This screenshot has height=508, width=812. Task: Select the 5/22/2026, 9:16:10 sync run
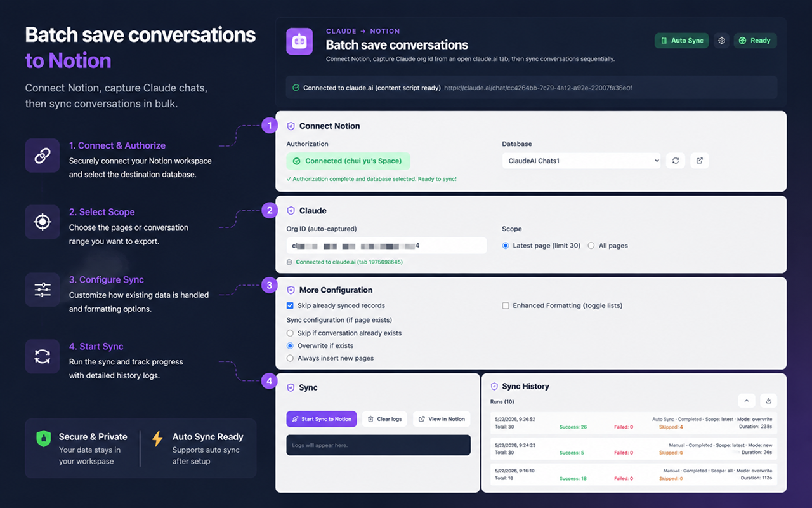coord(634,474)
